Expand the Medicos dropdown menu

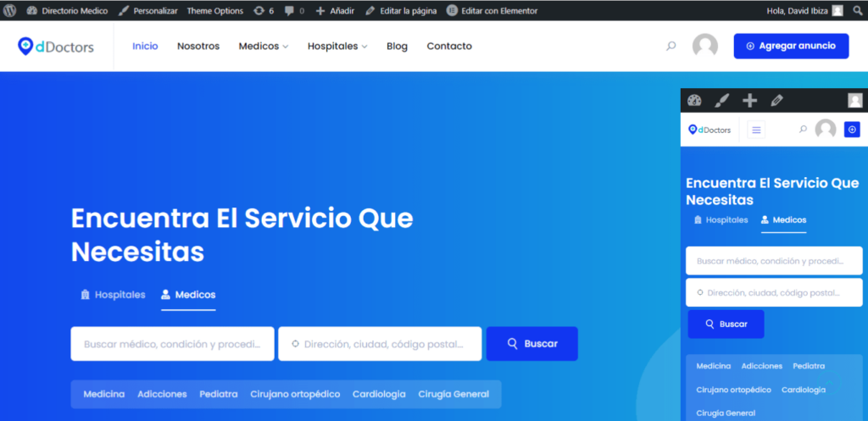264,47
